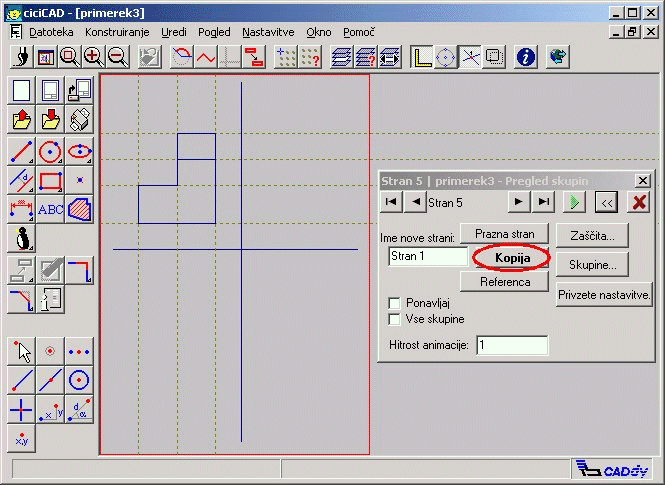Click the circle with center point tool

[x=79, y=381]
